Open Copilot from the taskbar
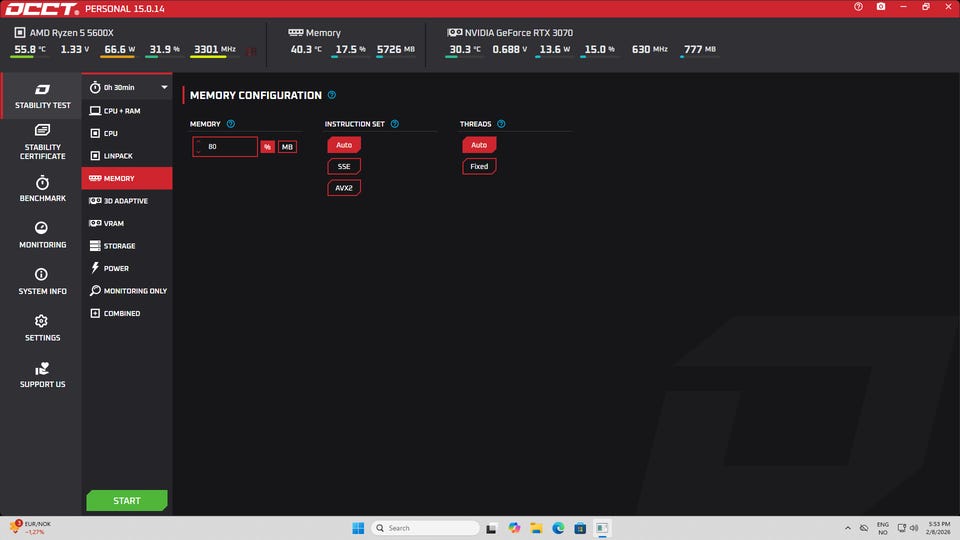This screenshot has height=540, width=960. (x=514, y=528)
